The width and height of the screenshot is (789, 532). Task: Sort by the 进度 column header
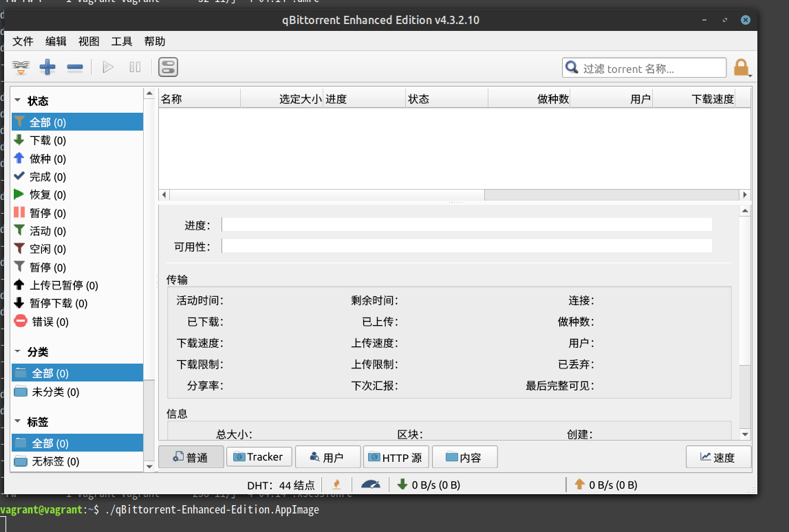365,98
